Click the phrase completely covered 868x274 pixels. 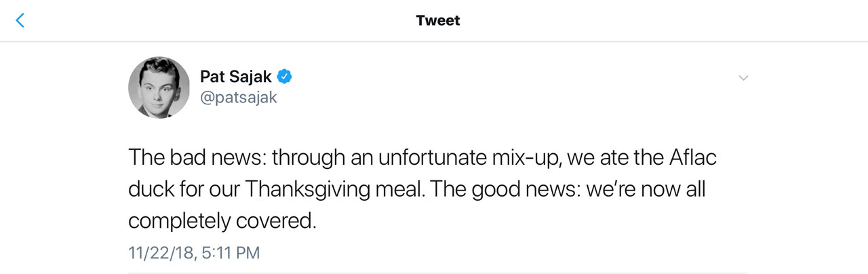(x=222, y=220)
